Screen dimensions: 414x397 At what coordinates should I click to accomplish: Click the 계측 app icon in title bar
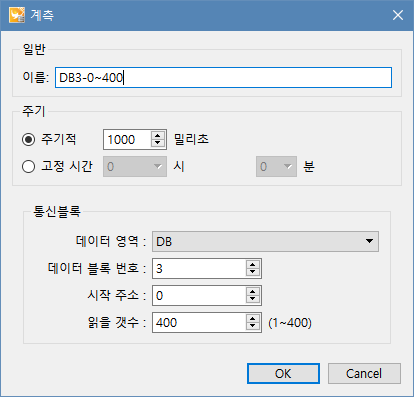17,15
